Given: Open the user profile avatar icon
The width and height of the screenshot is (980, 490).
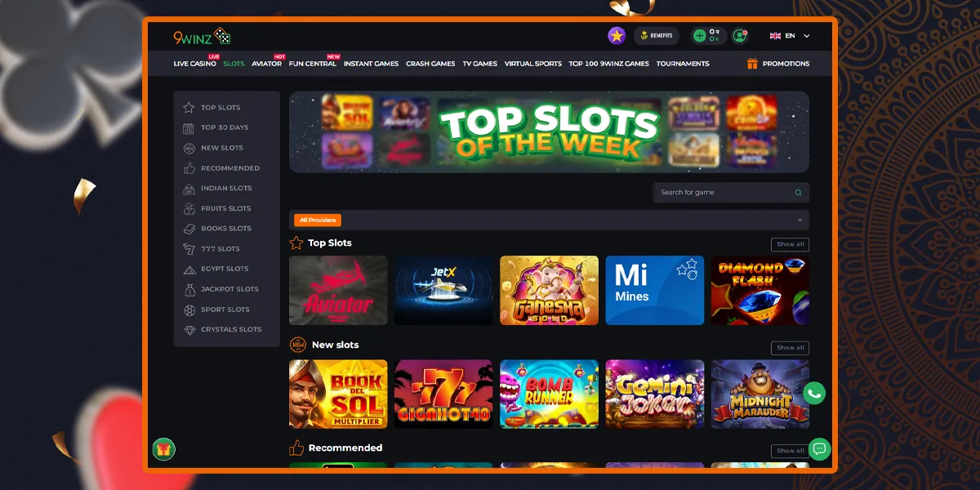Looking at the screenshot, I should click(740, 36).
